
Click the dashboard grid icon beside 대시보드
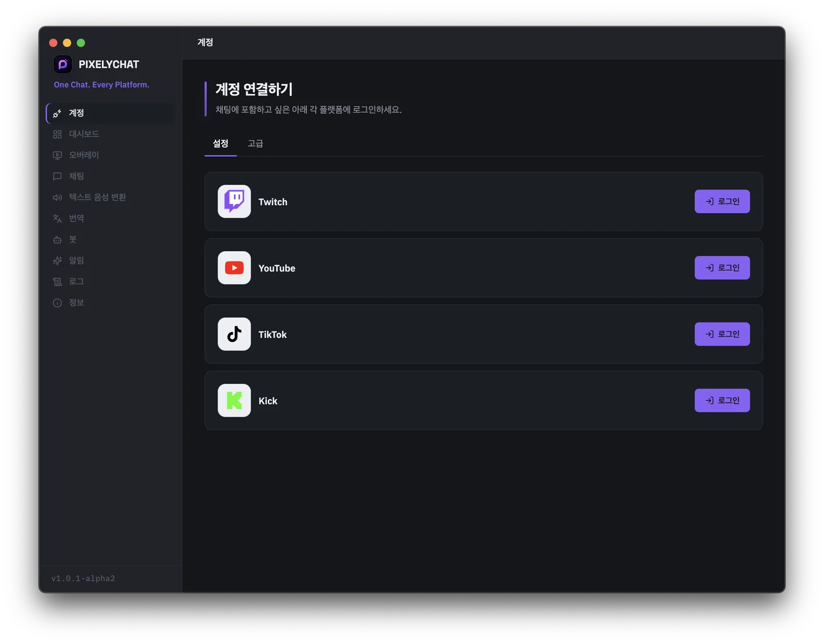tap(57, 134)
